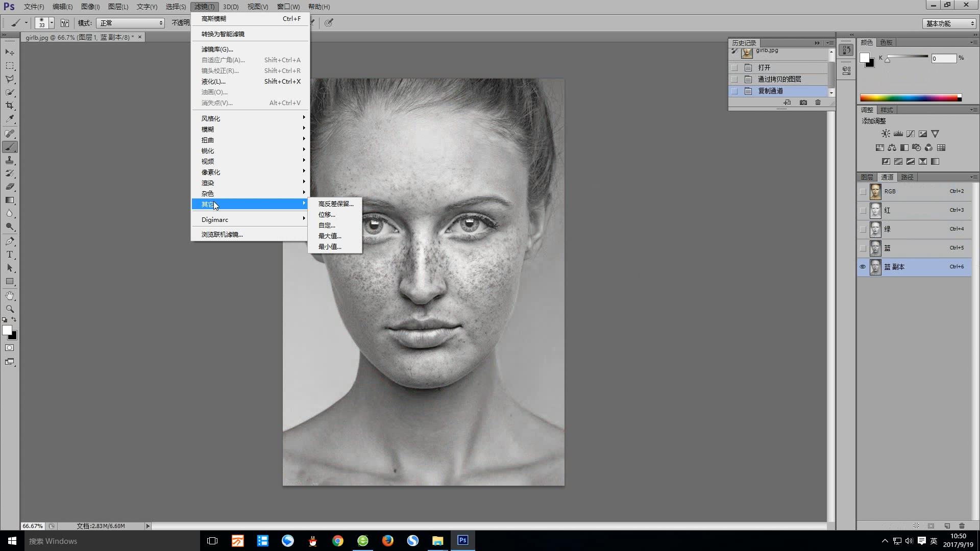Select the Crop tool

(x=10, y=106)
